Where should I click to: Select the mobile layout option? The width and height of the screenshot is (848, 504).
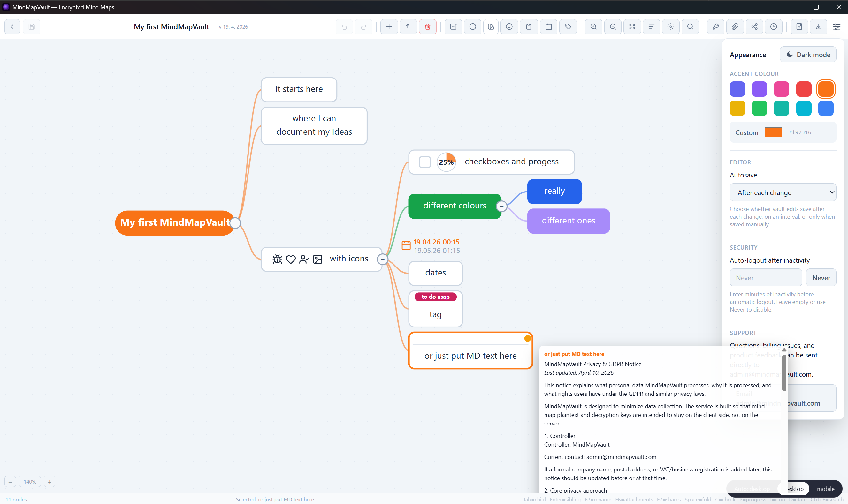tap(825, 489)
